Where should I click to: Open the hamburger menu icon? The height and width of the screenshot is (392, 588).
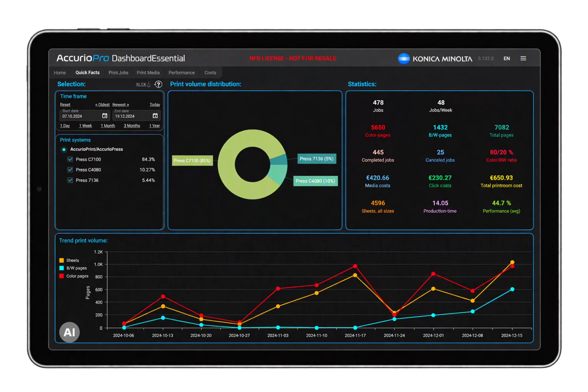pyautogui.click(x=523, y=58)
